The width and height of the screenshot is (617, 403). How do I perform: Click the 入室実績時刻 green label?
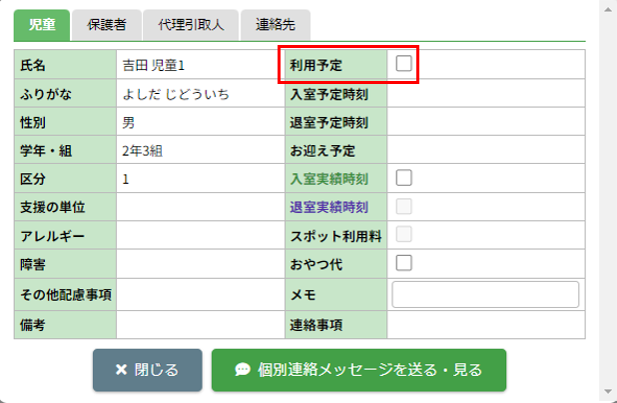coord(329,179)
